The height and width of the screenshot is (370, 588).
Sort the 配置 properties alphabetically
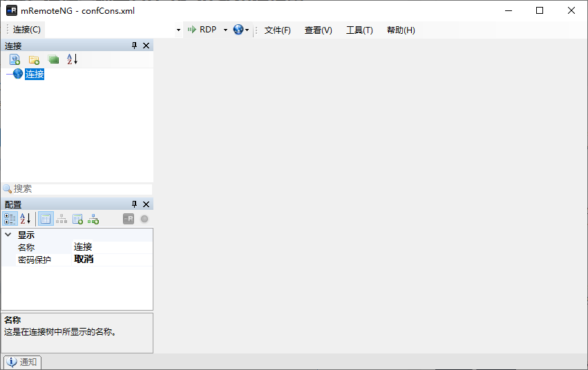point(25,219)
